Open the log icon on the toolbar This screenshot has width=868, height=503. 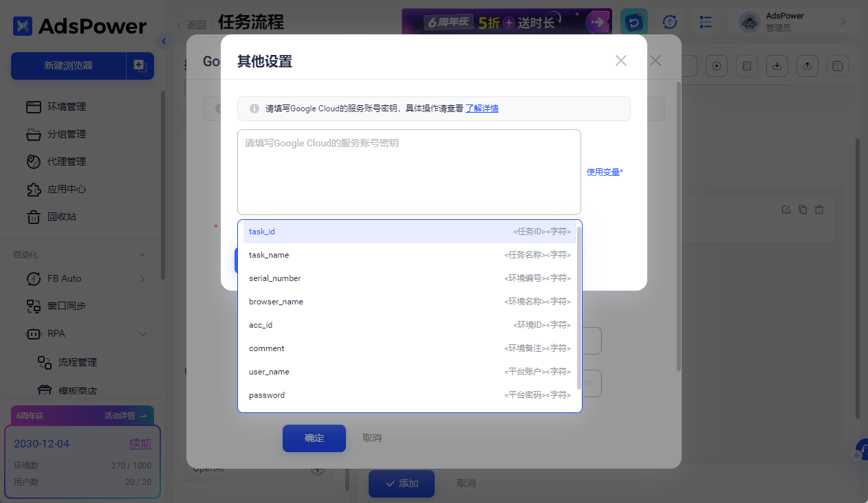746,65
